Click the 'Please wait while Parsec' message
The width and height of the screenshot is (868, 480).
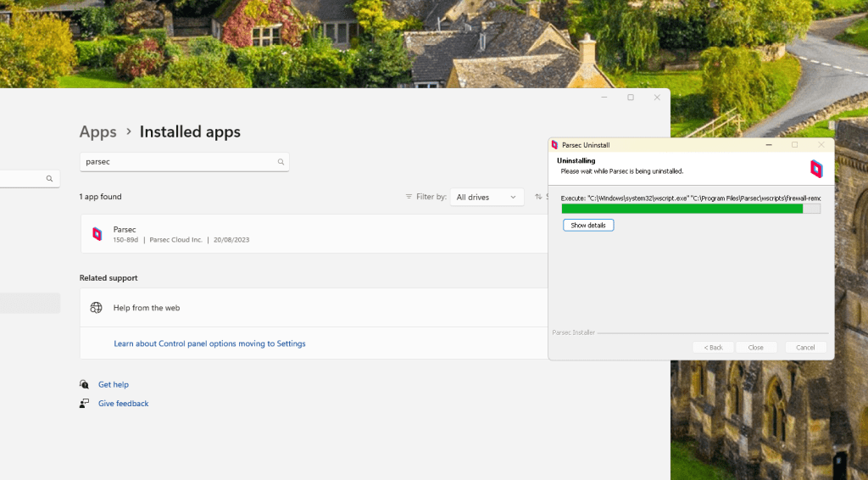(622, 171)
